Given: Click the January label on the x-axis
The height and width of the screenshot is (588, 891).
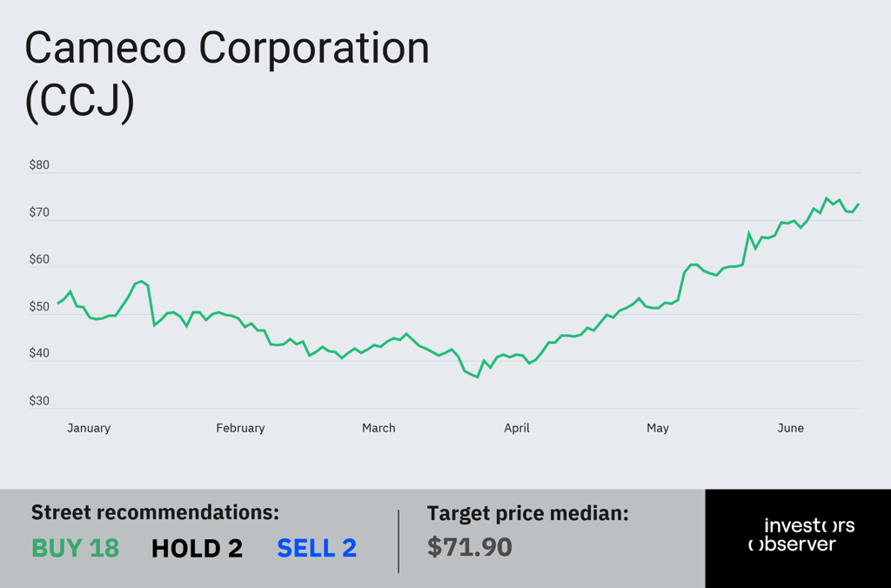Looking at the screenshot, I should pyautogui.click(x=89, y=428).
